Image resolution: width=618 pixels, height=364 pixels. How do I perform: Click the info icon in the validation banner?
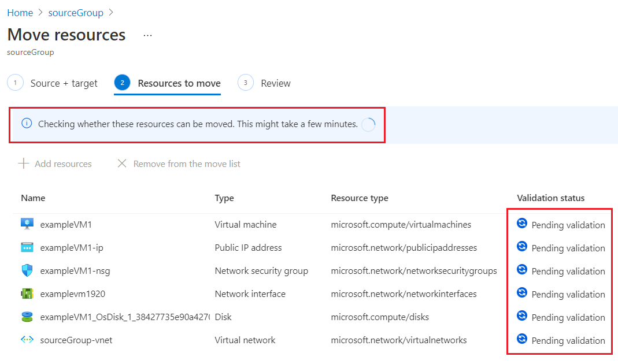click(x=27, y=122)
